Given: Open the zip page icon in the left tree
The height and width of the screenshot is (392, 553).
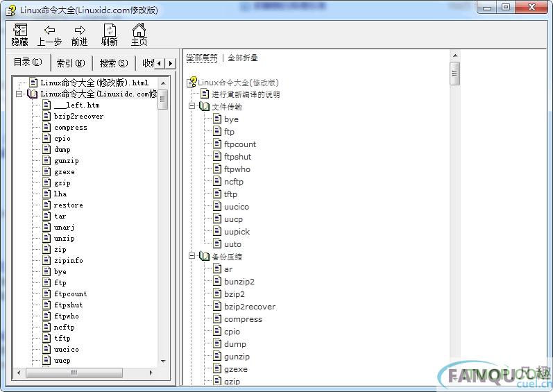Looking at the screenshot, I should pos(46,249).
